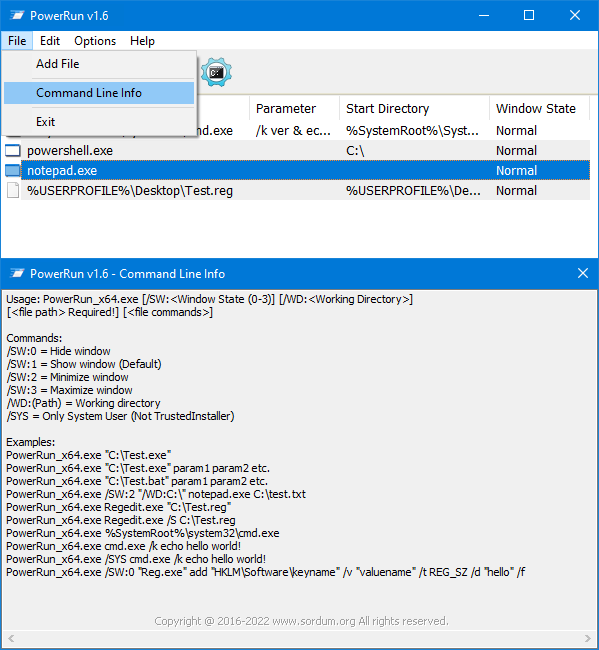Click the '/SW:0 = Hide window' line
Screen dimensions: 599x650
(58, 351)
